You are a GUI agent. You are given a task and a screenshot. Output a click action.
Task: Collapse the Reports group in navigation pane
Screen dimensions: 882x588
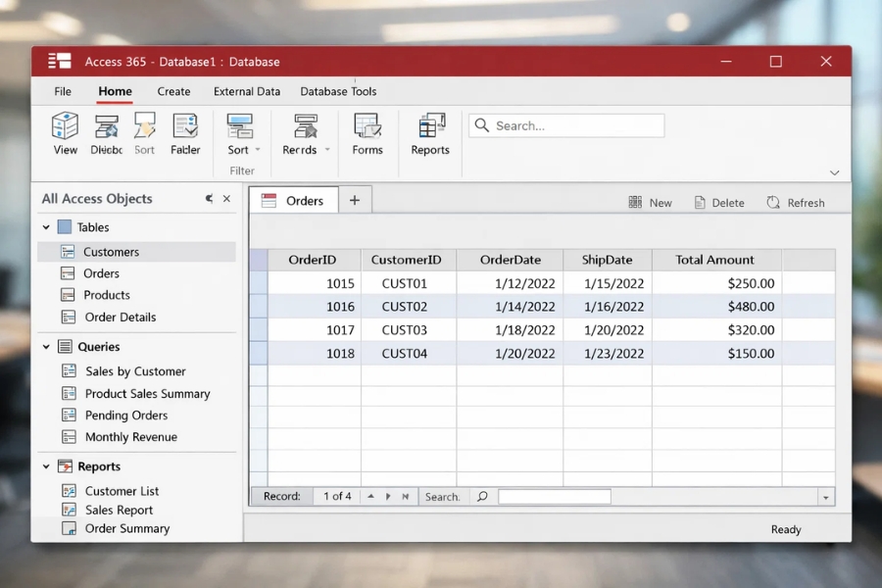click(x=46, y=466)
